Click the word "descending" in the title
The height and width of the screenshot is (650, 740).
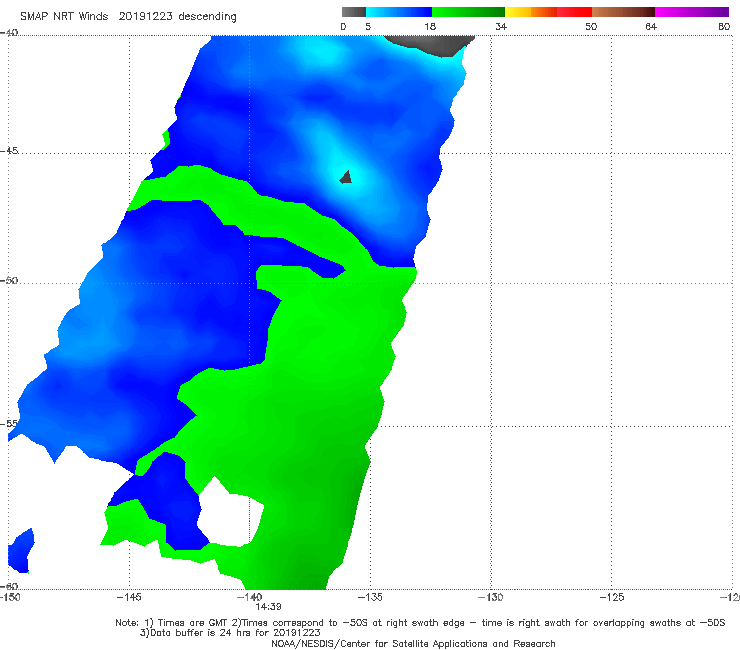pos(207,17)
